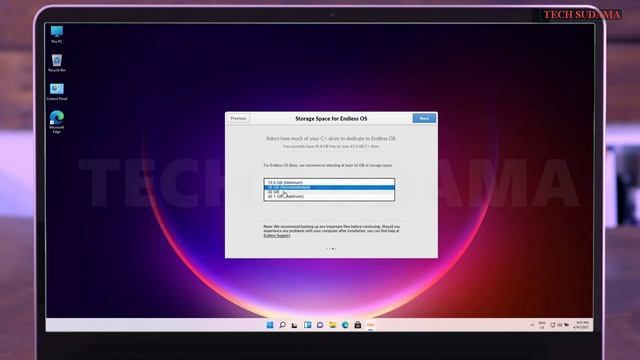The width and height of the screenshot is (640, 360).
Task: Open the Windows Start menu
Action: click(x=270, y=325)
